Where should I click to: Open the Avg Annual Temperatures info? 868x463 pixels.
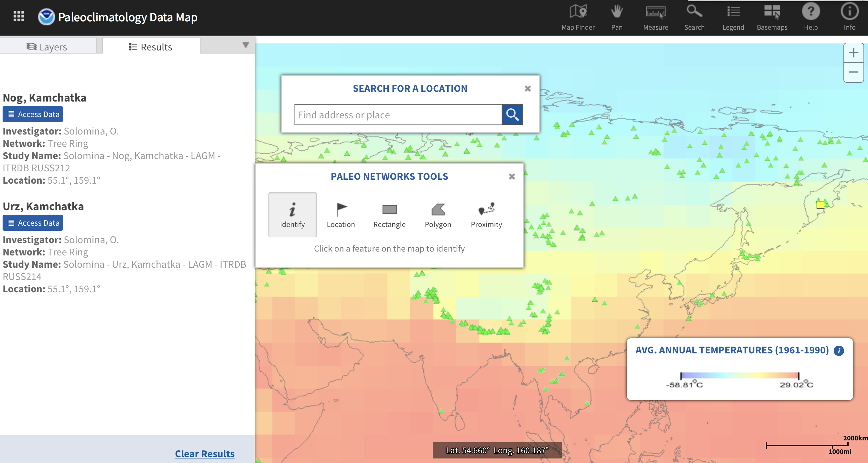coord(839,351)
